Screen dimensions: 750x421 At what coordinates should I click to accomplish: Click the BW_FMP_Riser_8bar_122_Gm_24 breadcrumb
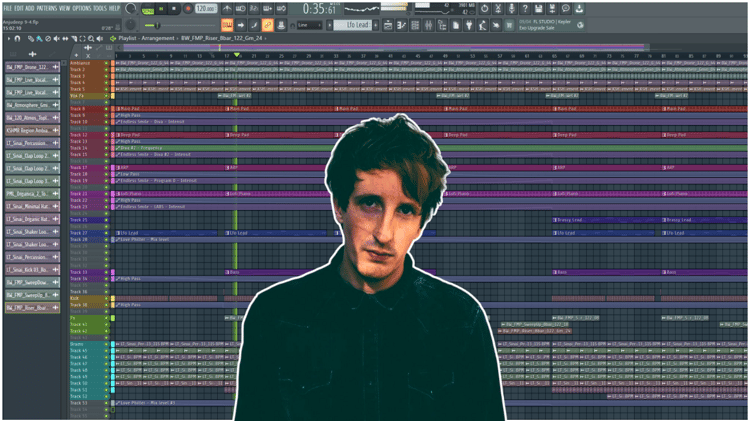coord(221,38)
